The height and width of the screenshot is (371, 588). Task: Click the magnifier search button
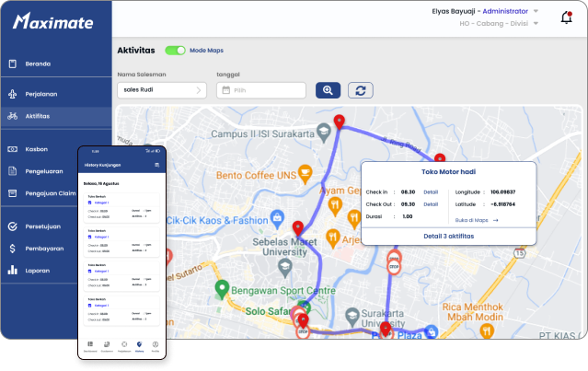pyautogui.click(x=328, y=90)
